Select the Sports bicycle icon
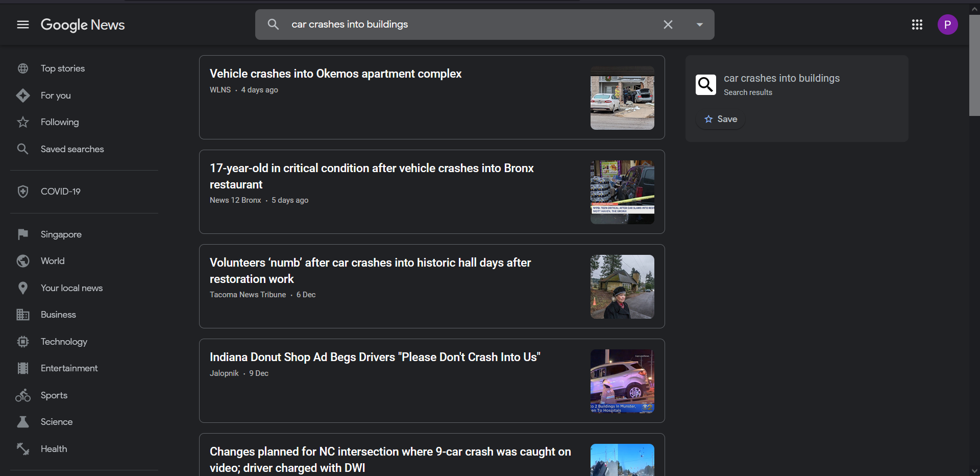 [23, 395]
